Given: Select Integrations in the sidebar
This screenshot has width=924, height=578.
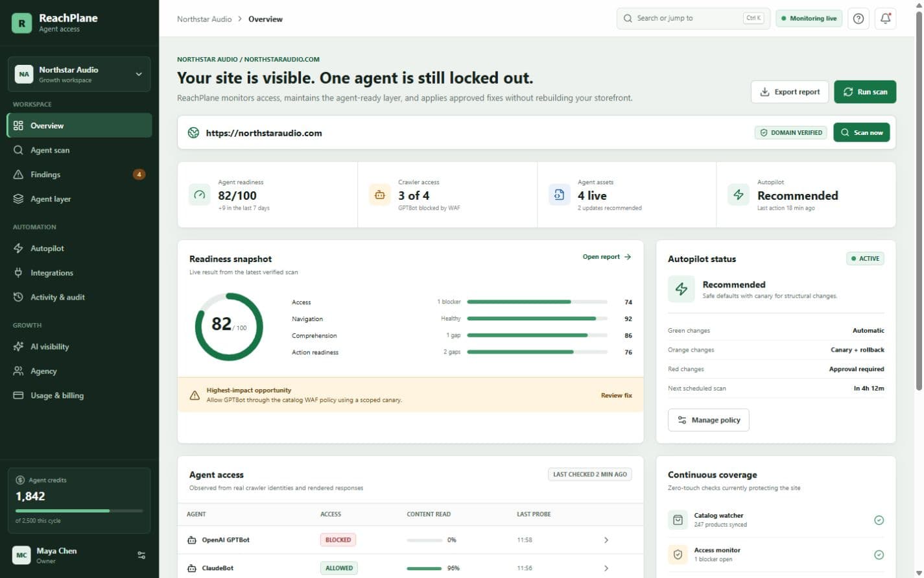Looking at the screenshot, I should click(x=79, y=273).
